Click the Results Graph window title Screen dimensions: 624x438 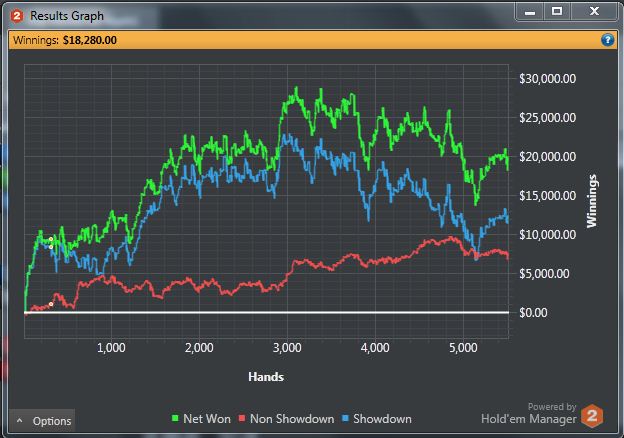pyautogui.click(x=67, y=16)
